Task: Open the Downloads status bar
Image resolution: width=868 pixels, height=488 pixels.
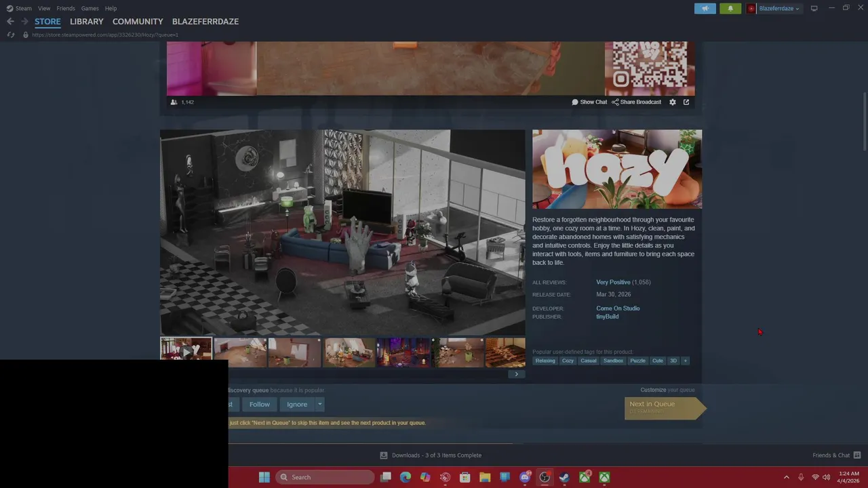Action: point(431,455)
